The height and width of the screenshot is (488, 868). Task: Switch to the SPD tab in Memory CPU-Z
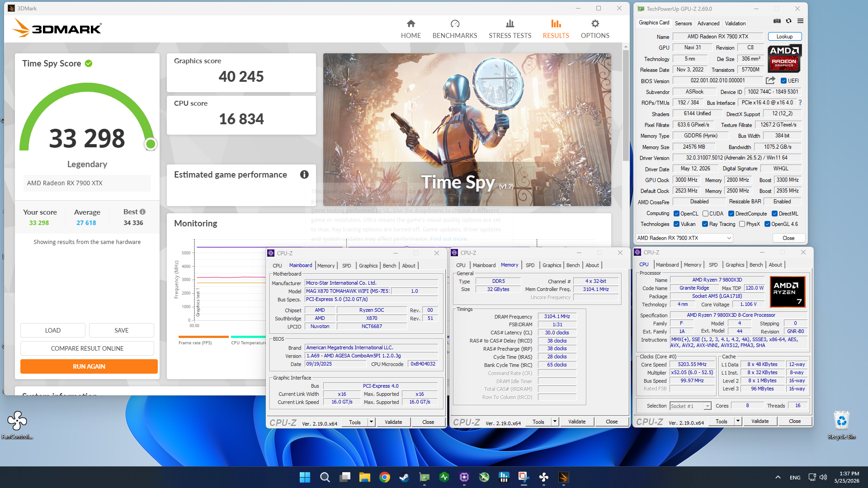click(530, 265)
